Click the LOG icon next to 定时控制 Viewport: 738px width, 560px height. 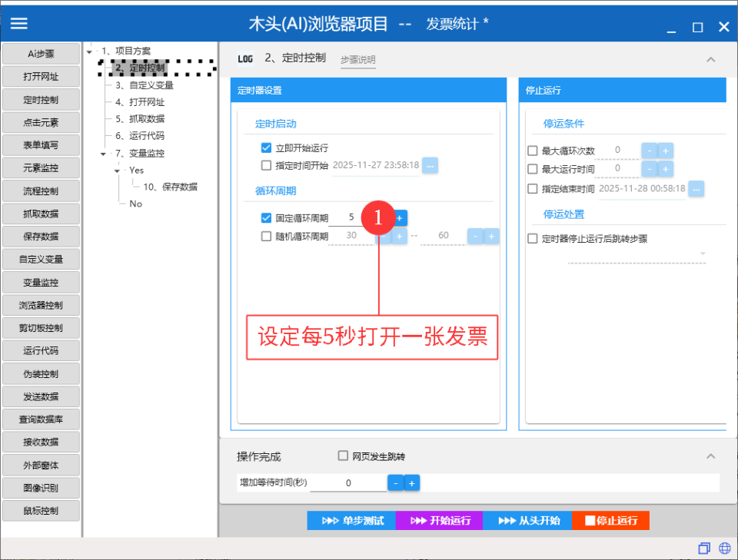pos(245,58)
